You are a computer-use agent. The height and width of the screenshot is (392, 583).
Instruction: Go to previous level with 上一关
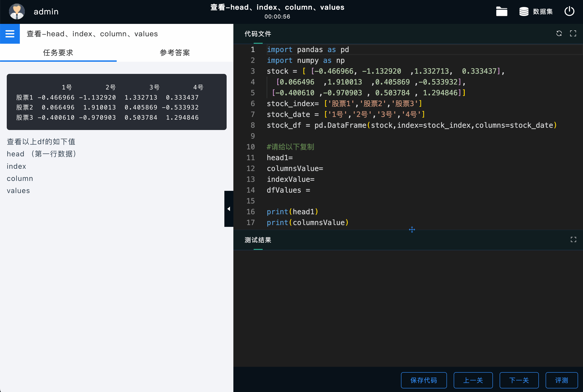point(473,380)
